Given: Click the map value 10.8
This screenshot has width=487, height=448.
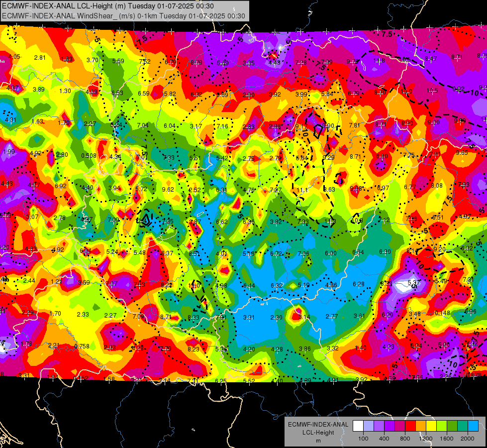Looking at the screenshot, I should pos(357,221).
